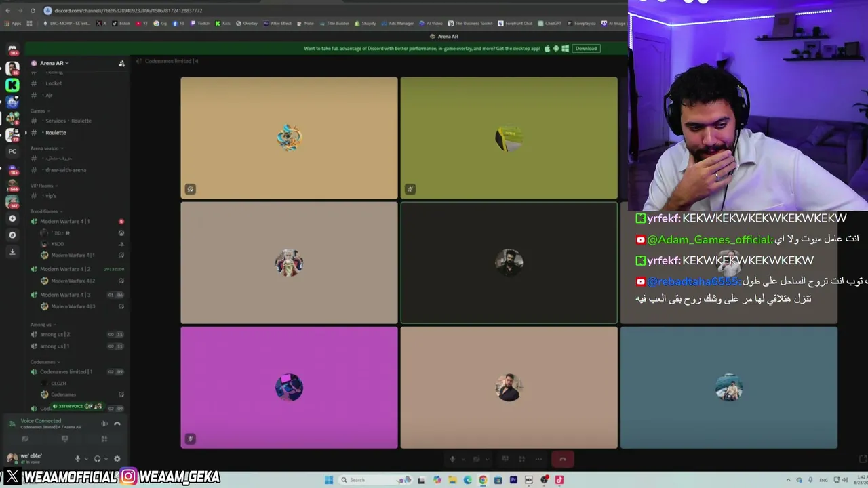Open headphone output options arrow in user panel
Viewport: 868px width, 488px height.
(x=106, y=459)
